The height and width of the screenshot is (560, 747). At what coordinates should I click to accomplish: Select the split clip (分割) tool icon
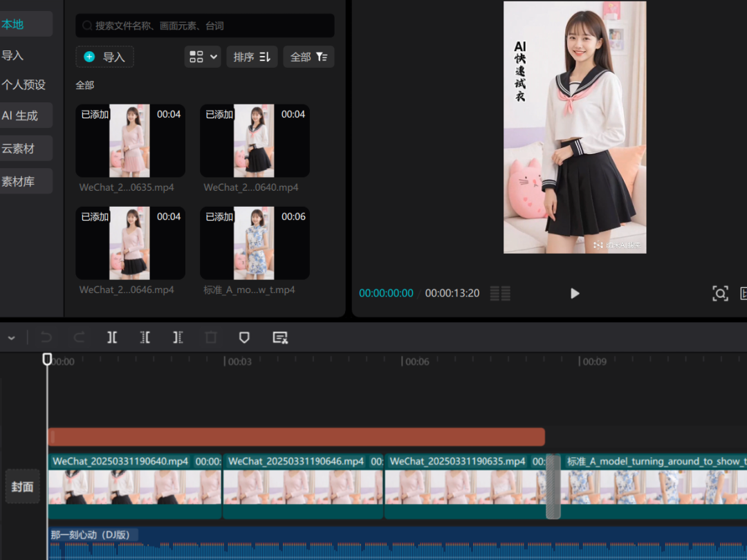point(111,337)
